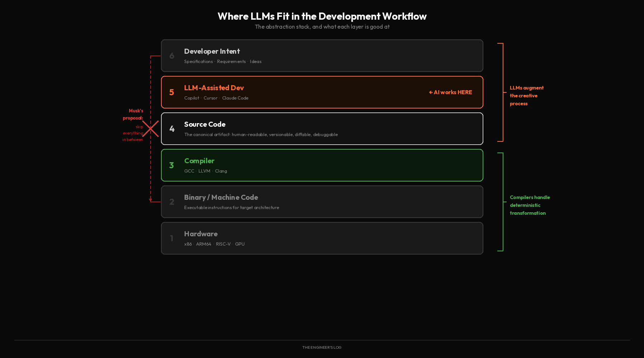Click the red X cross mark
This screenshot has width=644, height=358.
(150, 129)
